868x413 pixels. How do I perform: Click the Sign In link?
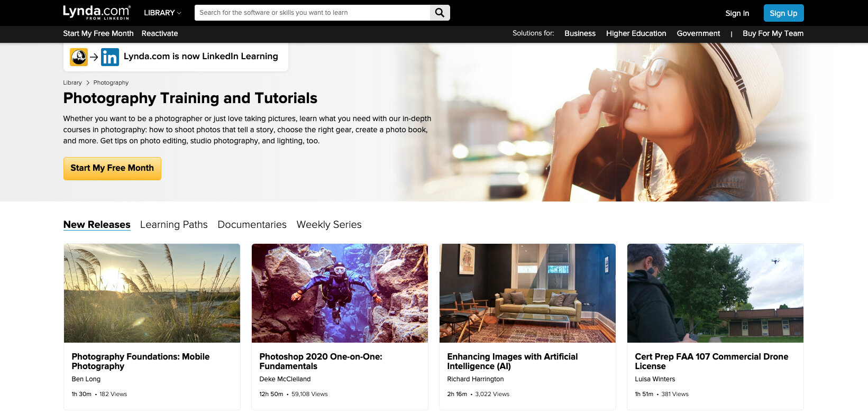click(x=737, y=13)
